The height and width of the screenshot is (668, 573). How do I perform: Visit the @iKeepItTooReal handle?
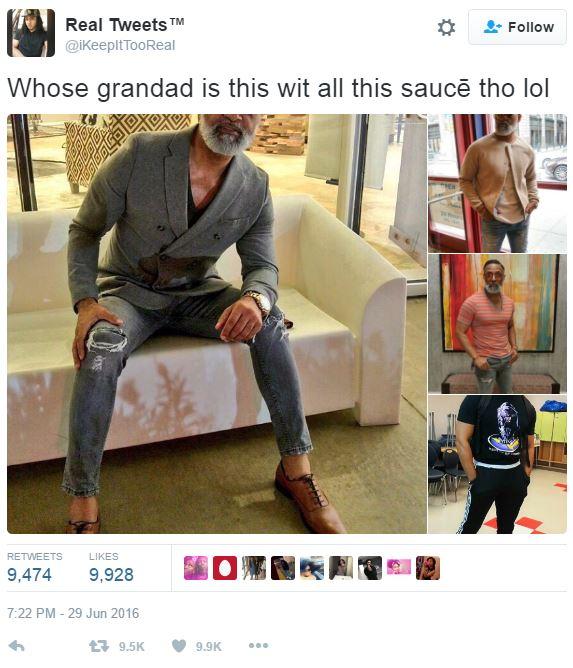click(120, 45)
